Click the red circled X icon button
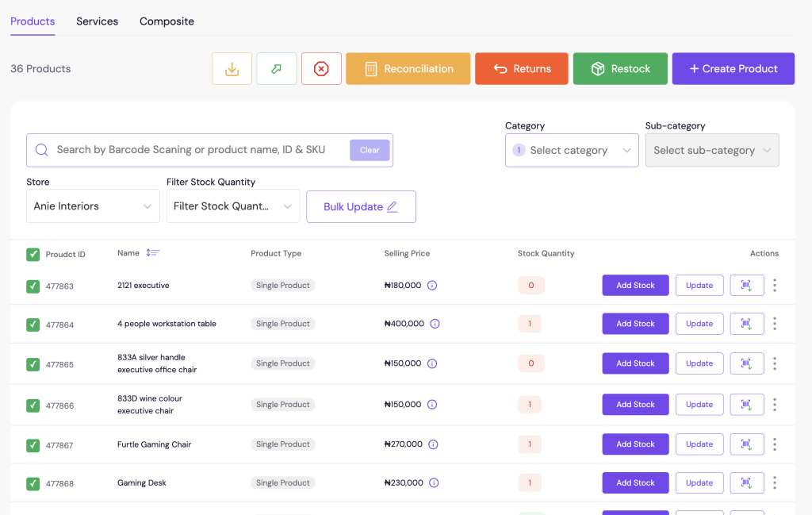812x515 pixels. click(x=321, y=69)
